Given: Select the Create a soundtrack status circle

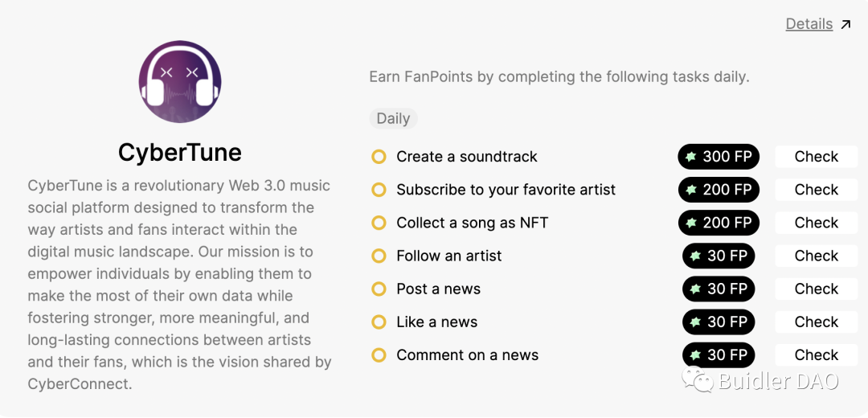Looking at the screenshot, I should point(379,157).
